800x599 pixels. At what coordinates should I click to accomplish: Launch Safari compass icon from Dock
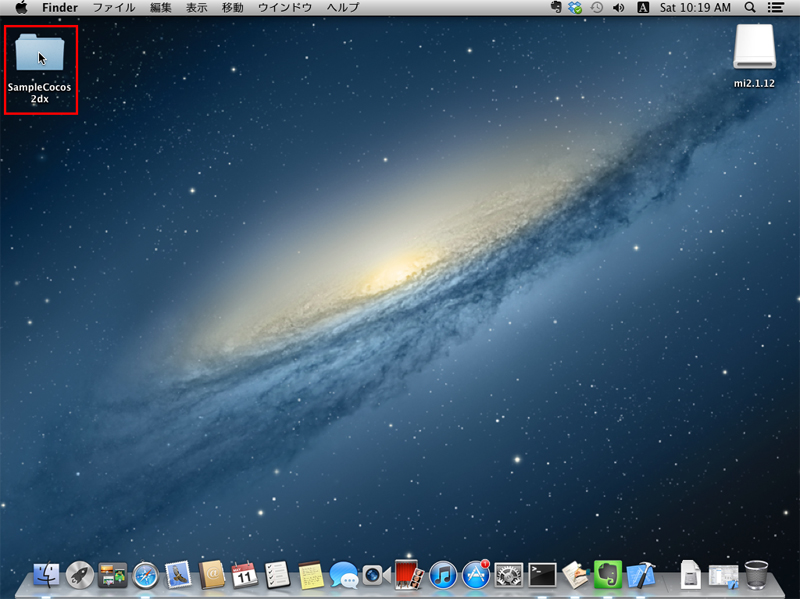[145, 576]
